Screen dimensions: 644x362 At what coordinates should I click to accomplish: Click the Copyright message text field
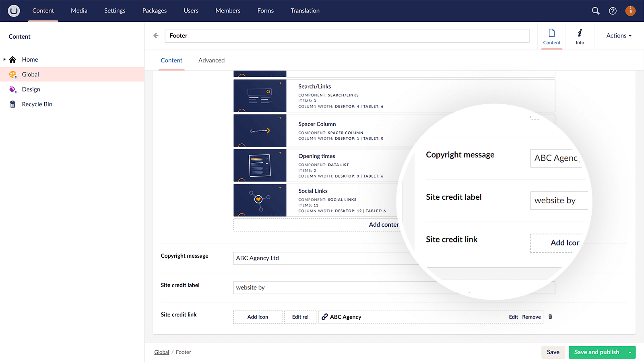[x=322, y=258]
